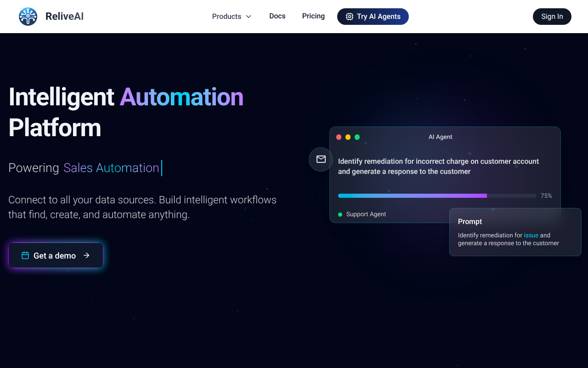The height and width of the screenshot is (368, 588).
Task: Click the ReliveAI brain logo icon
Action: tap(28, 16)
